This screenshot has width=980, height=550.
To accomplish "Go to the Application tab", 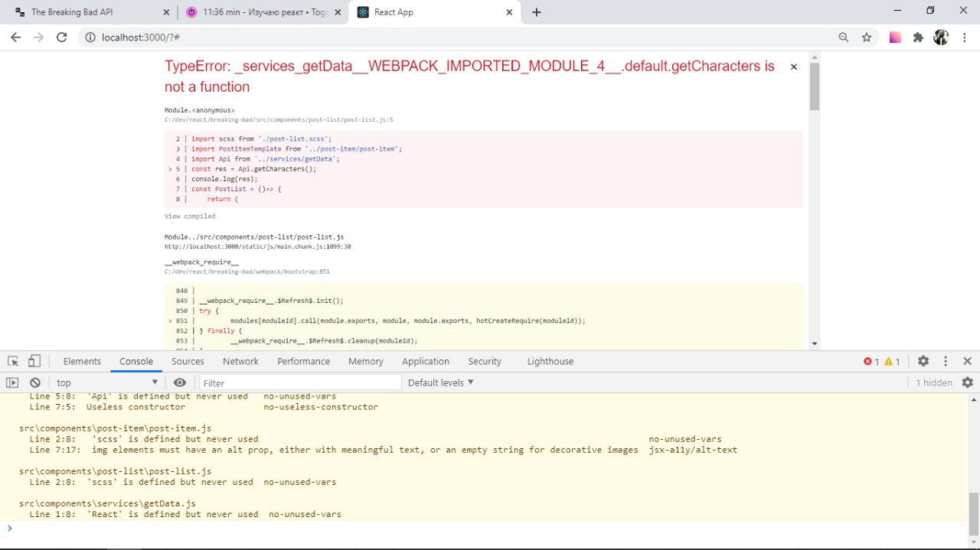I will (x=425, y=361).
